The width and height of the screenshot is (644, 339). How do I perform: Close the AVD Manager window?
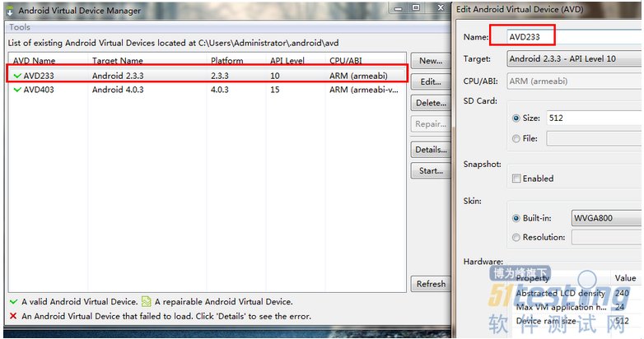441,7
